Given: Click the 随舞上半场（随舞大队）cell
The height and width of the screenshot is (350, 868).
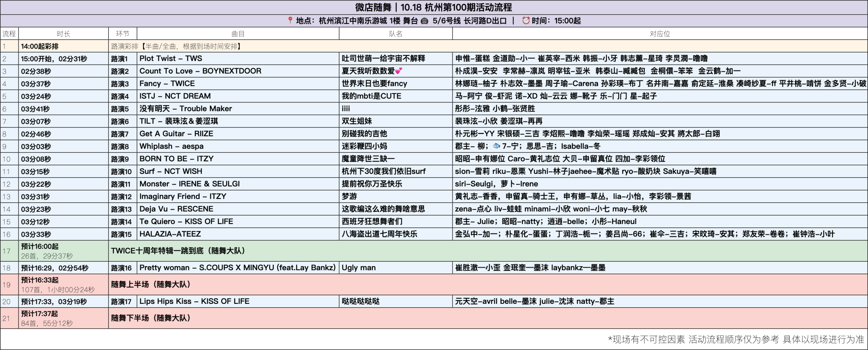Looking at the screenshot, I should [x=488, y=284].
